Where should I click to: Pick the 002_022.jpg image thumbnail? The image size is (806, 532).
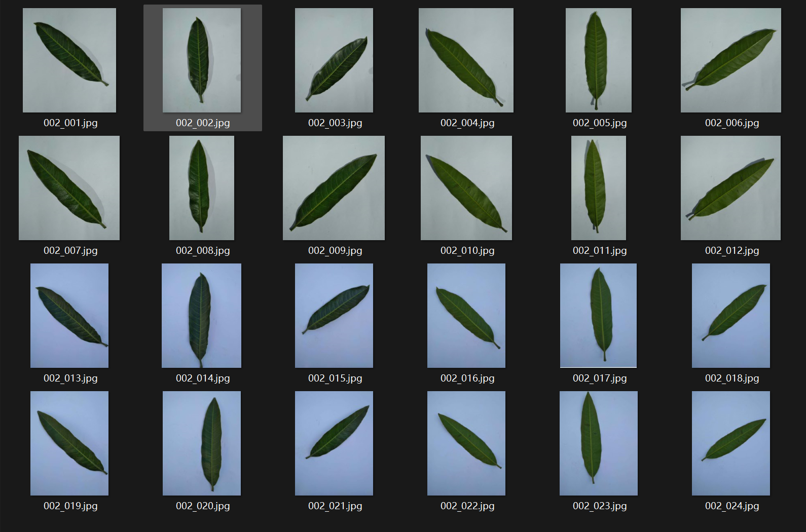(x=466, y=443)
